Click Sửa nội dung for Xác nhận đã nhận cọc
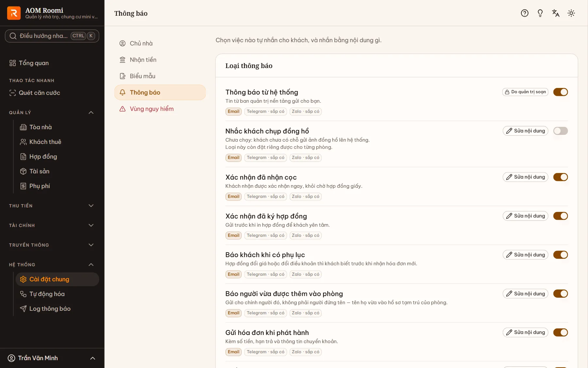Viewport: 588px width, 368px height. coord(525,177)
